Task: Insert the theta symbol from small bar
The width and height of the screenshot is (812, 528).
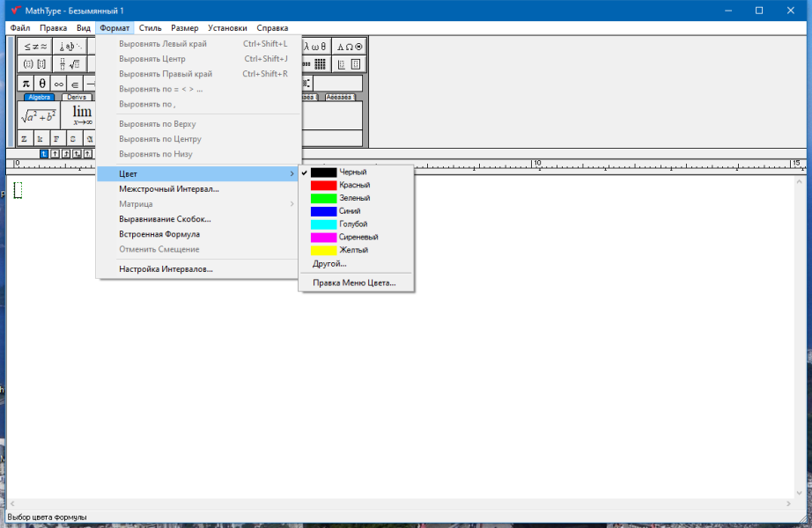Action: click(42, 84)
